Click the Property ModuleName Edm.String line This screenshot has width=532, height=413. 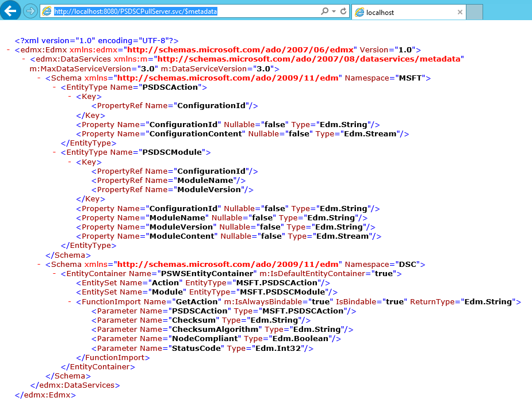pos(222,218)
